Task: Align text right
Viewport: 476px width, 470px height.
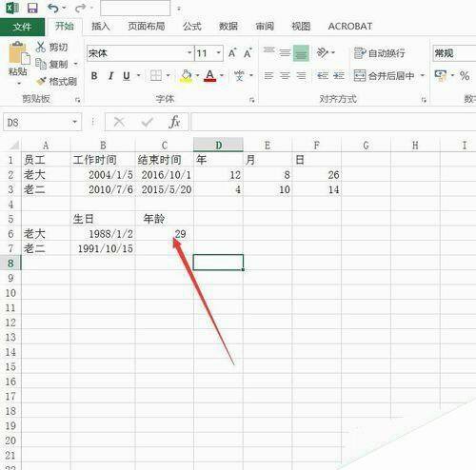Action: 301,76
